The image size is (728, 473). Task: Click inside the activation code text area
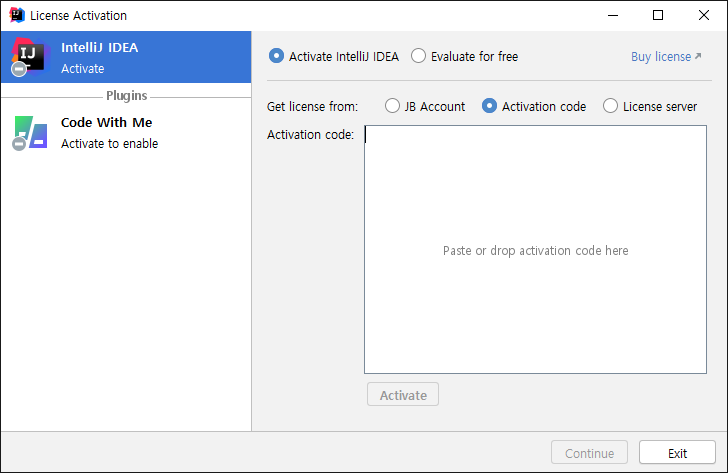pos(535,249)
